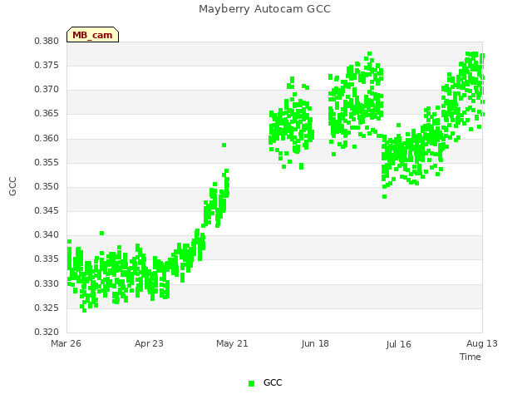Select the 0.365 y-axis label

(47, 113)
